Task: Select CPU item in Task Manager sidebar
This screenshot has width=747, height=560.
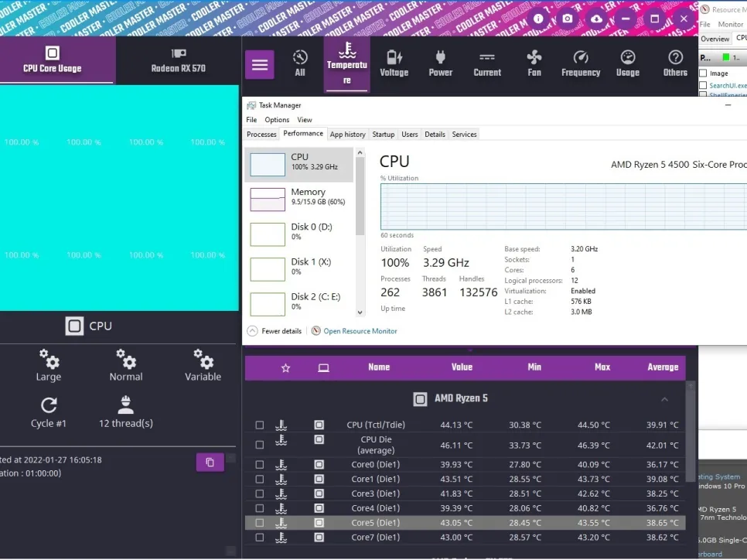Action: pyautogui.click(x=300, y=165)
